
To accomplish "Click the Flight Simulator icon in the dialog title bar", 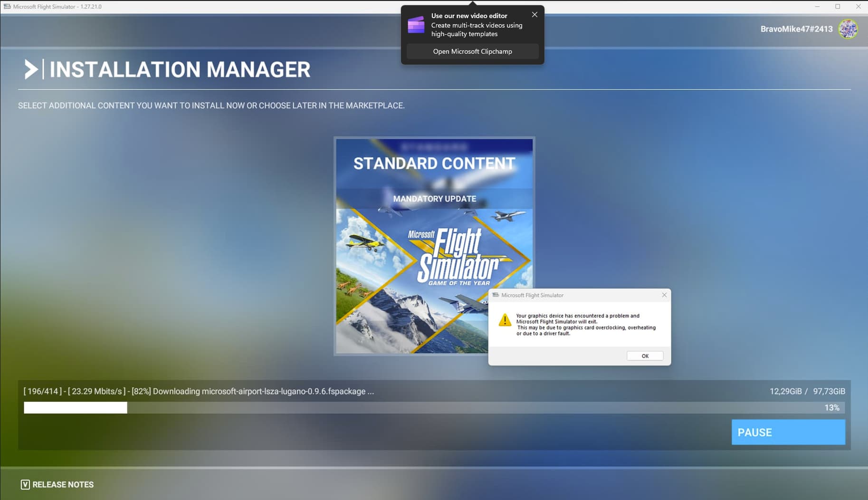I will click(496, 295).
